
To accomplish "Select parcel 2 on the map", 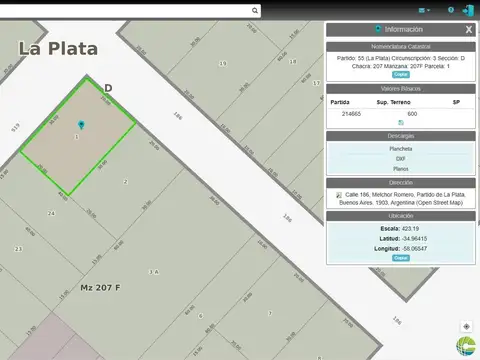I will point(125,182).
